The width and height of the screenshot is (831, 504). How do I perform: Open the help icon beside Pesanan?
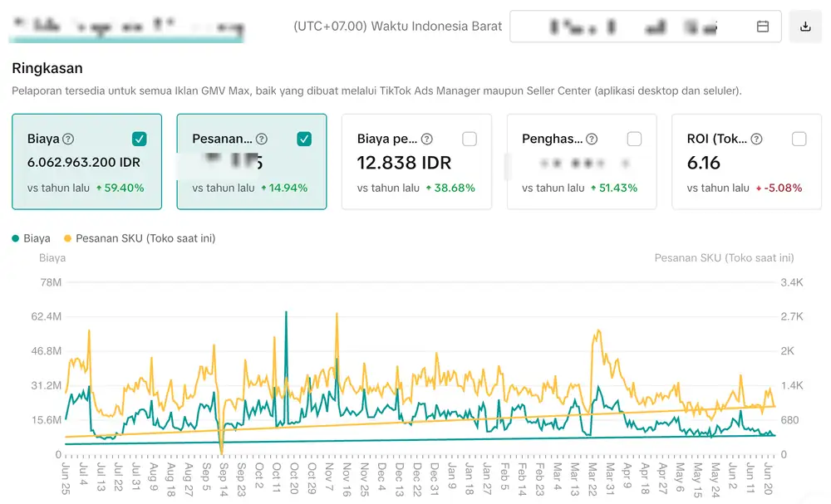point(261,139)
